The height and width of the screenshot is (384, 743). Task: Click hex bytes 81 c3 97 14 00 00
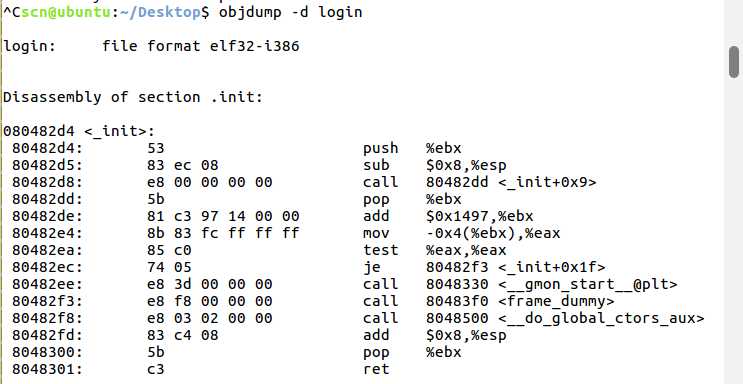pyautogui.click(x=224, y=216)
